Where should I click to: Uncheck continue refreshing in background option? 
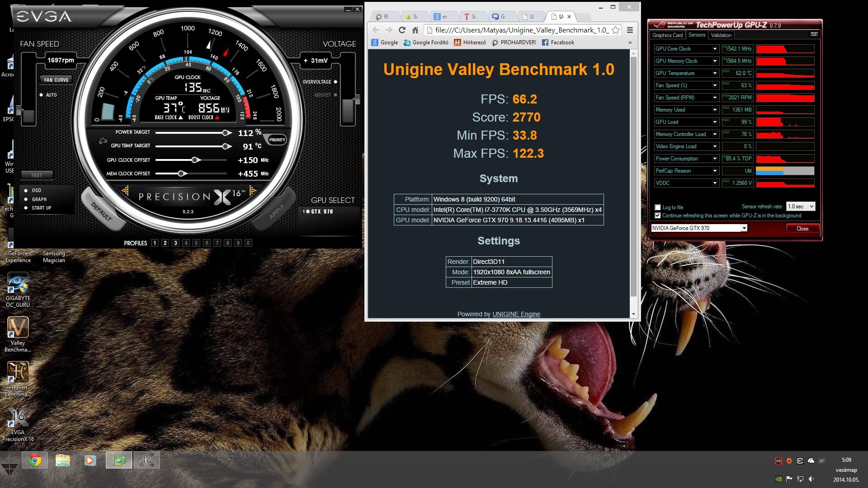pos(658,216)
